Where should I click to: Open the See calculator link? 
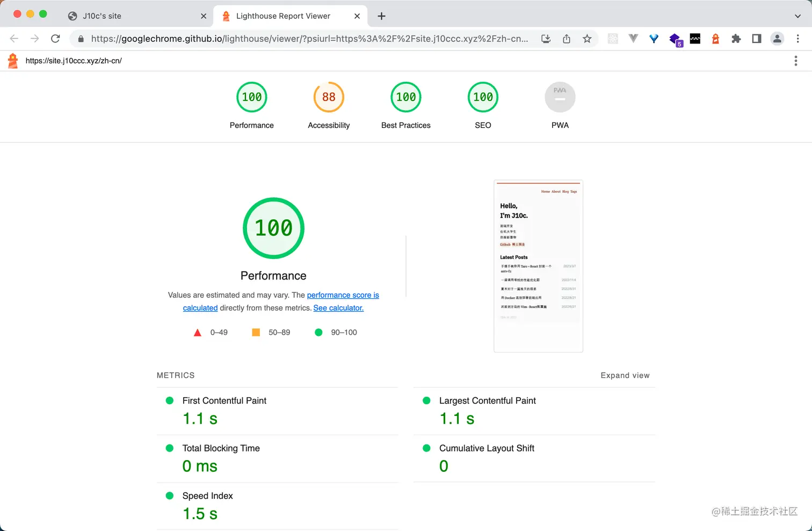(x=338, y=308)
